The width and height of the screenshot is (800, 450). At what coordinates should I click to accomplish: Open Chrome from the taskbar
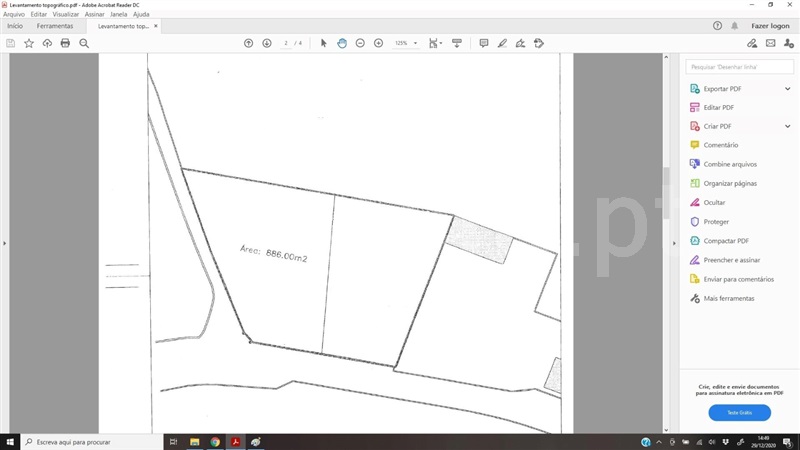tap(215, 442)
